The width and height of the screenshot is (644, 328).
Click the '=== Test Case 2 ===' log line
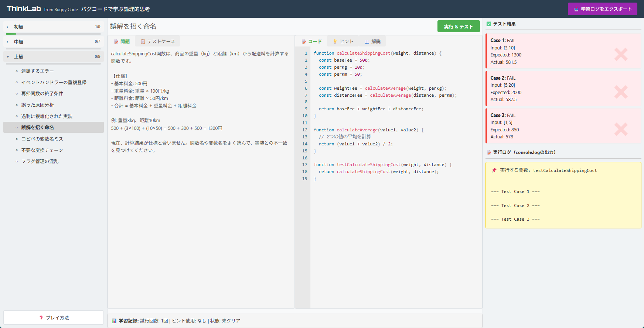[515, 206]
